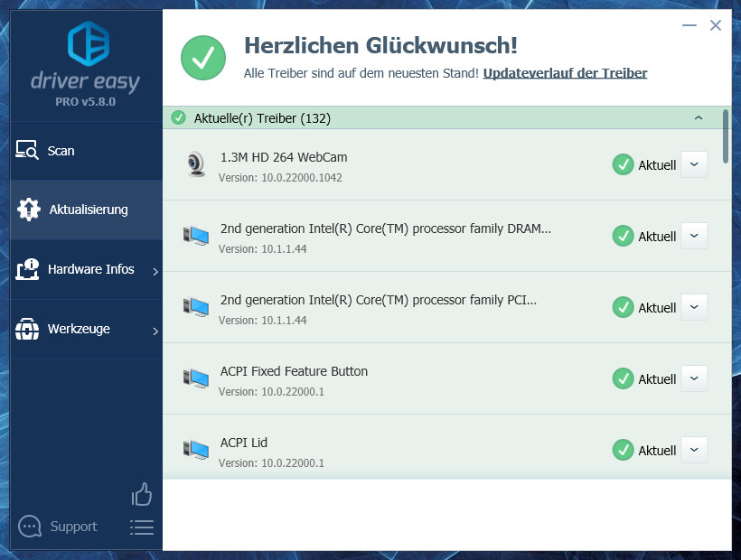The width and height of the screenshot is (741, 560).
Task: Click device icon for ACPI Lid
Action: (x=196, y=449)
